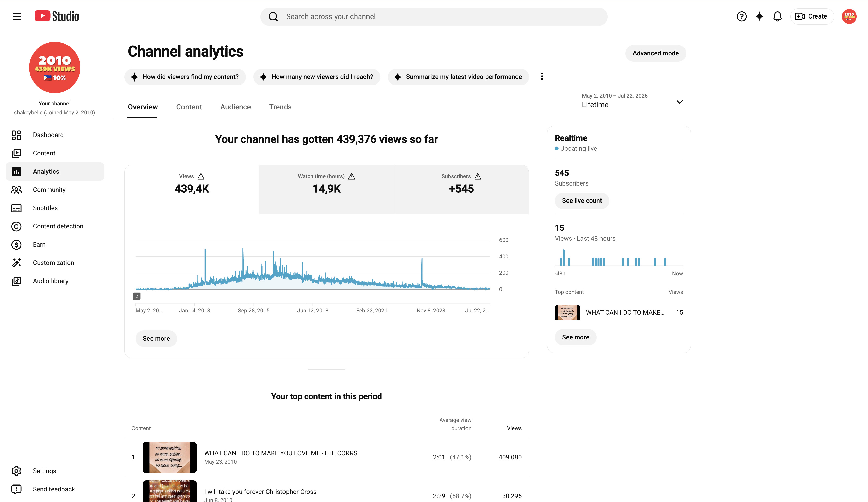Click the Advanced mode button
Viewport: 868px width, 502px height.
[x=656, y=53]
